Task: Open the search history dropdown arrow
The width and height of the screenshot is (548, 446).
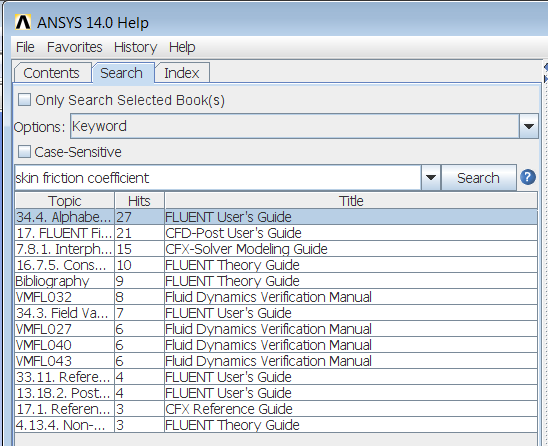Action: click(x=431, y=178)
